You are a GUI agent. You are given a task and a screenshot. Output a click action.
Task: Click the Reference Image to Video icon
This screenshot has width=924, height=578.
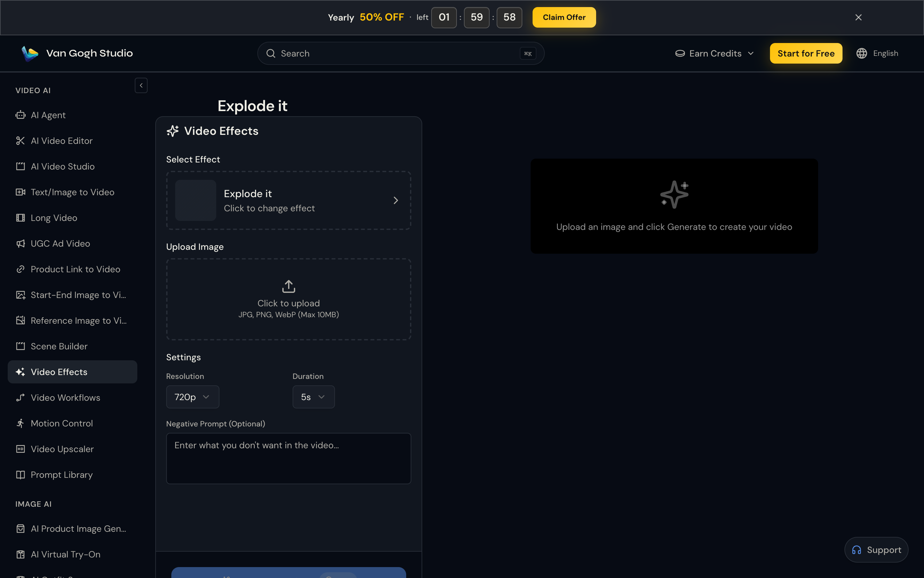click(21, 320)
